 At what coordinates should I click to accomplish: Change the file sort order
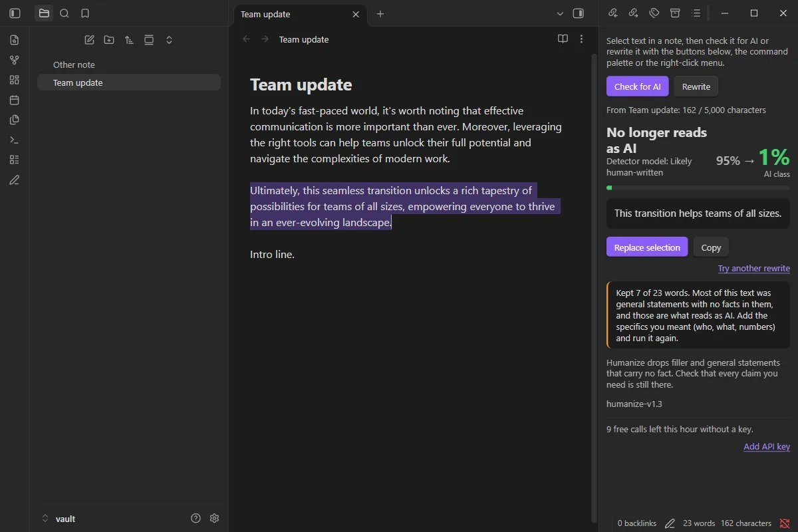(x=129, y=40)
